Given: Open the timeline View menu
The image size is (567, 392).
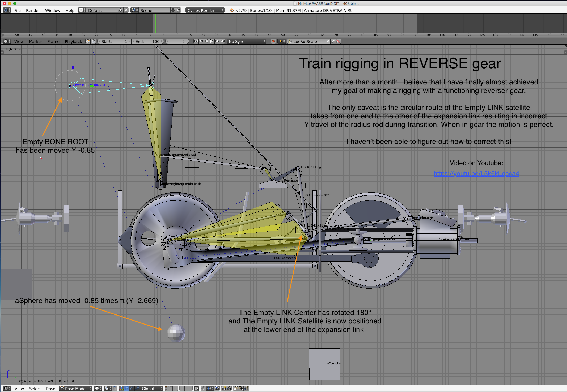Looking at the screenshot, I should (x=19, y=41).
